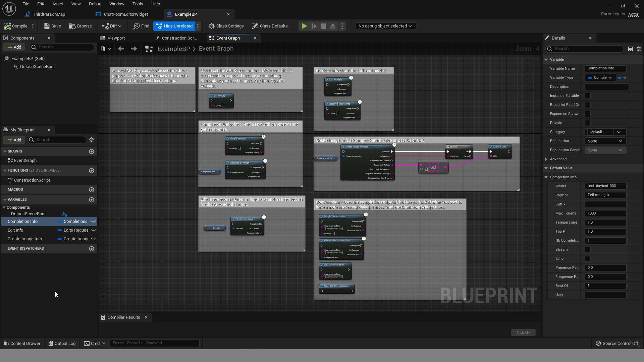
Task: Switch to the Viewport tab
Action: 116,38
